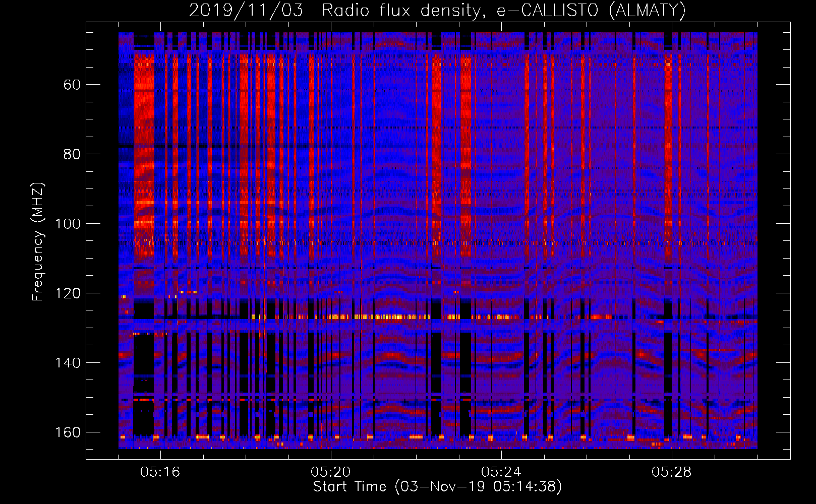The width and height of the screenshot is (816, 504).
Task: Click the 05:16 time tick label
Action: [x=160, y=472]
